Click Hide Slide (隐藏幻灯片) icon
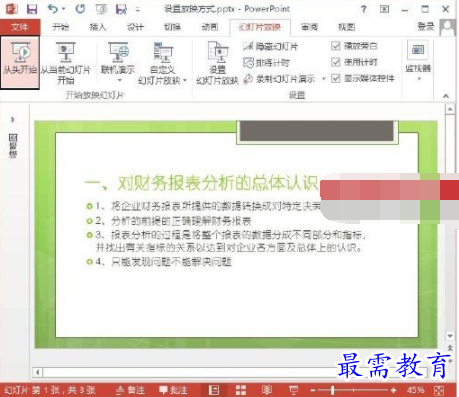 pos(248,46)
